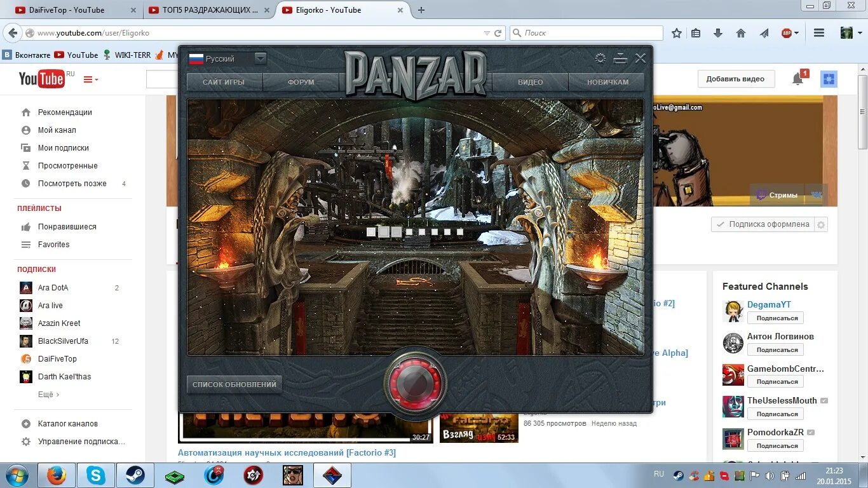Click Добавить видео button
Image resolution: width=868 pixels, height=488 pixels.
point(735,79)
